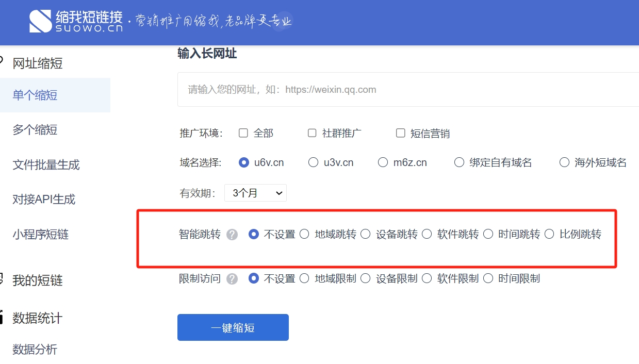Choose the m6z.cn domain option
The width and height of the screenshot is (639, 364).
coord(383,162)
